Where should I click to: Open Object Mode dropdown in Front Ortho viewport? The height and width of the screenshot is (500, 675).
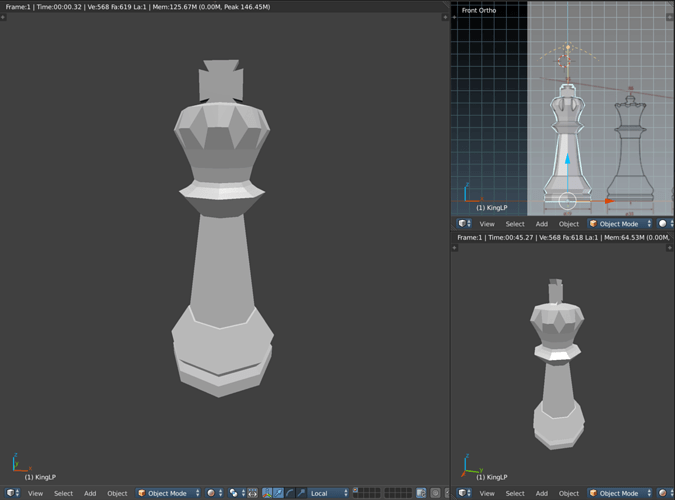point(620,224)
